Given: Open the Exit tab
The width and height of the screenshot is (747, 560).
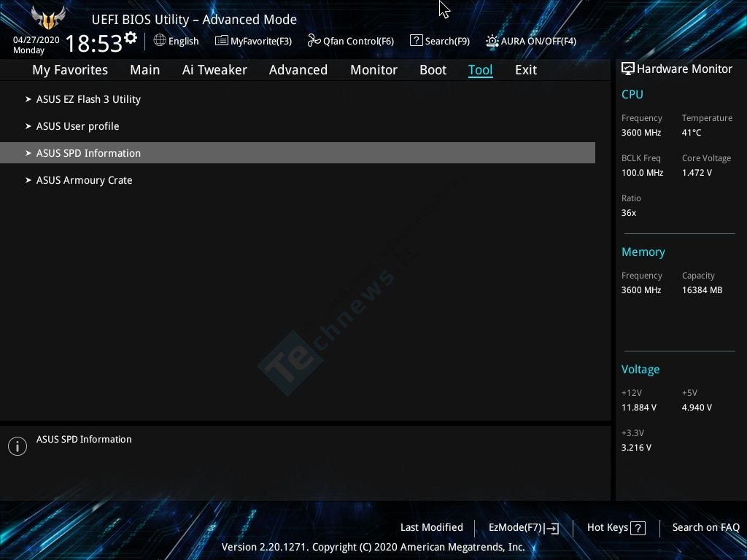Looking at the screenshot, I should pyautogui.click(x=526, y=70).
